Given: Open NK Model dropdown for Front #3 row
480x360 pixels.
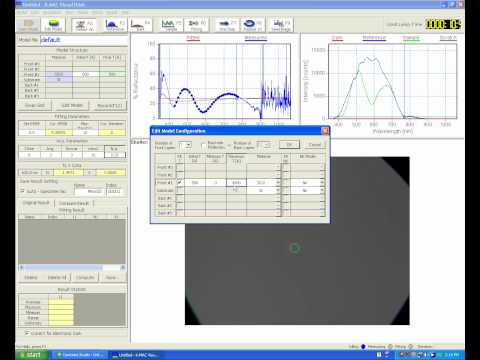Looking at the screenshot, I should (x=322, y=182).
